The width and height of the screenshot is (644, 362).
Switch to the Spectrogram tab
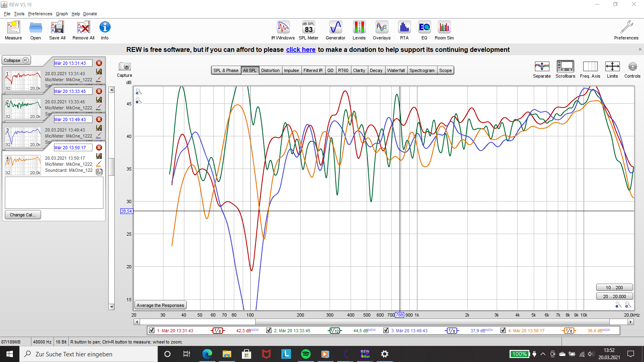(422, 70)
